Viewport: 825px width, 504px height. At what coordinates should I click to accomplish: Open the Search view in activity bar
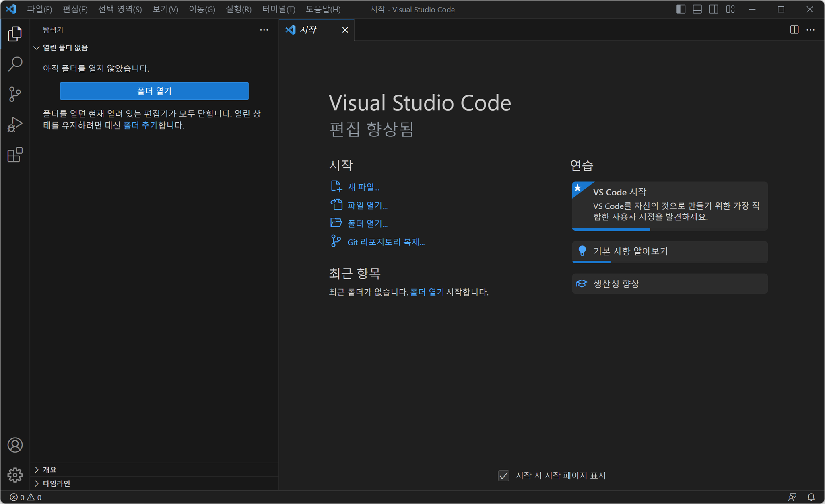click(x=15, y=64)
